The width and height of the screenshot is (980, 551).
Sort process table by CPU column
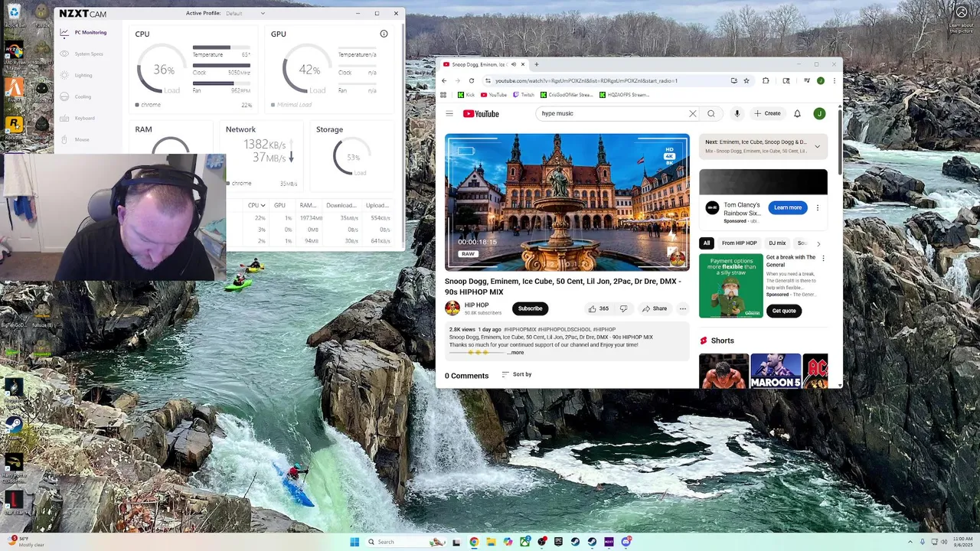point(256,205)
